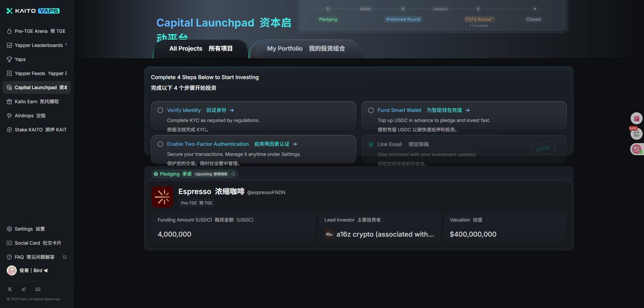This screenshot has height=308, width=644.
Task: Go to the Yaps sidebar page
Action: pos(37,59)
